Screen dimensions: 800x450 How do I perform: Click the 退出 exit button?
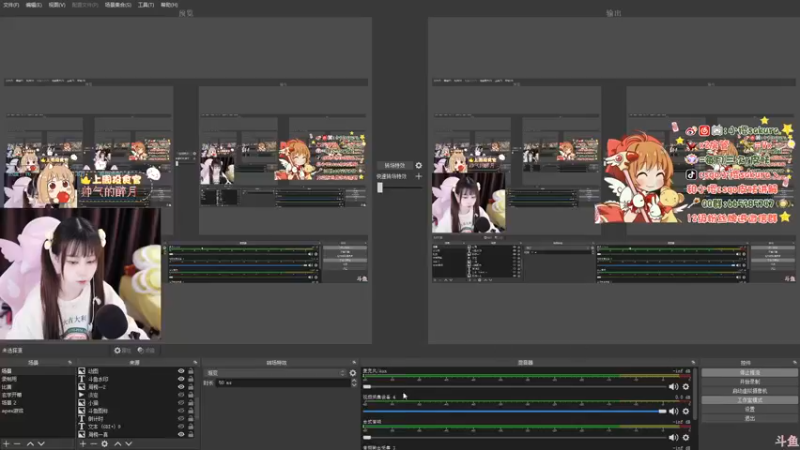point(749,418)
